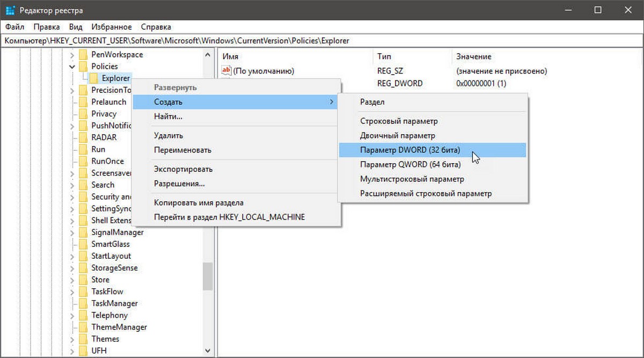Viewport: 644px width, 358px height.
Task: Click the Explorer folder icon
Action: click(94, 78)
